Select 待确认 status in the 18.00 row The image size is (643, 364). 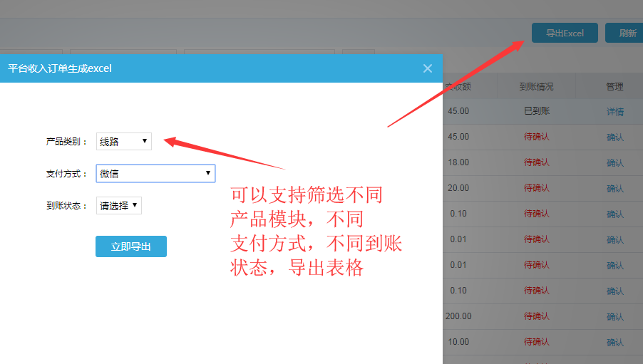click(536, 163)
